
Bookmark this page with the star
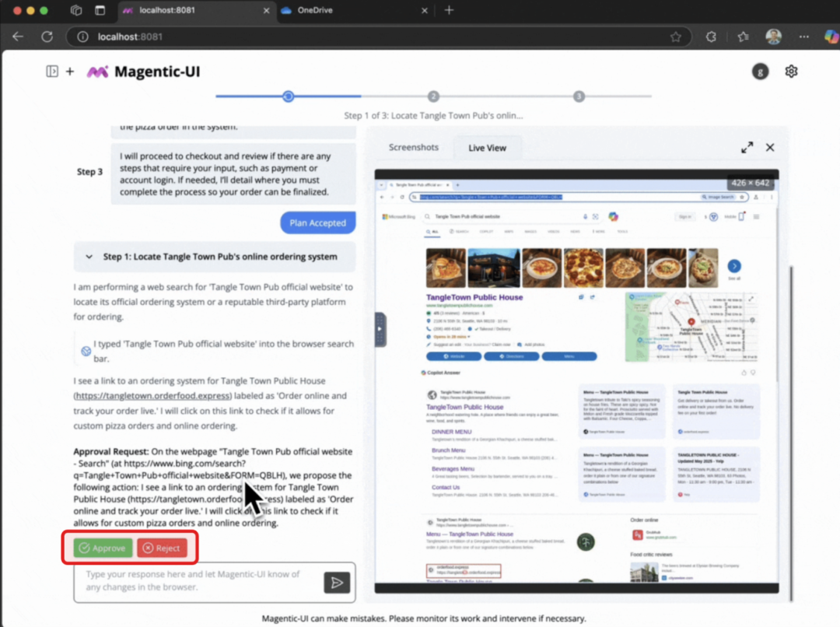(x=676, y=37)
